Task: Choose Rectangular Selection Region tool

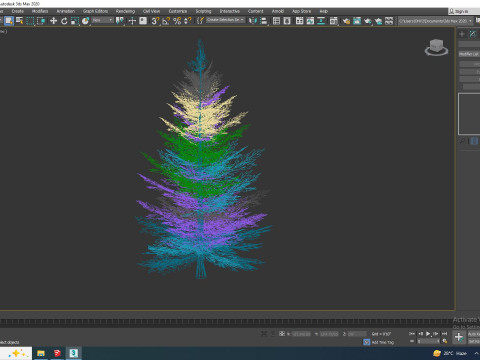Action: (x=30, y=21)
